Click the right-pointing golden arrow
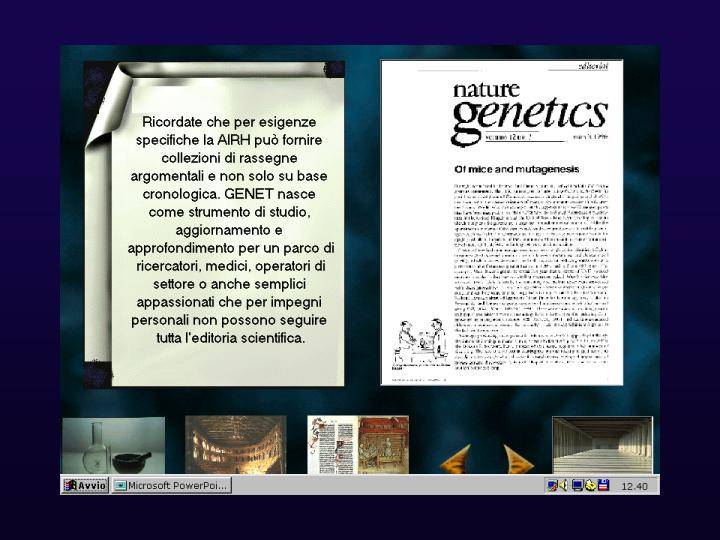Screen dimensions: 720x540 tap(518, 459)
